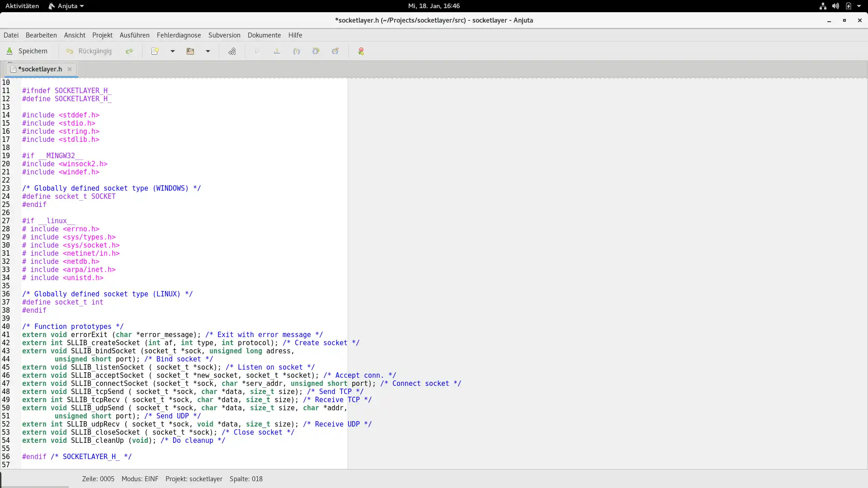The image size is (868, 488).
Task: Open system volume indicator in top bar
Action: pyautogui.click(x=835, y=6)
